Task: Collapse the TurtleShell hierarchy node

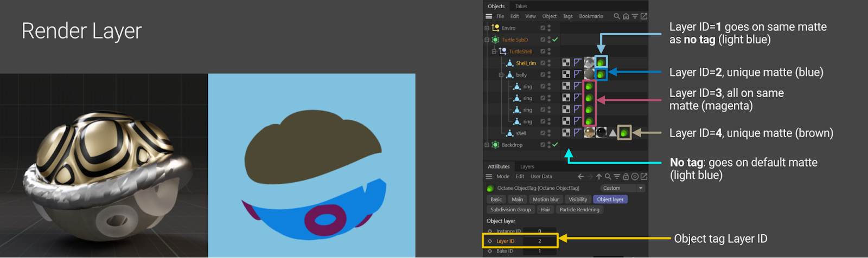Action: click(x=494, y=51)
